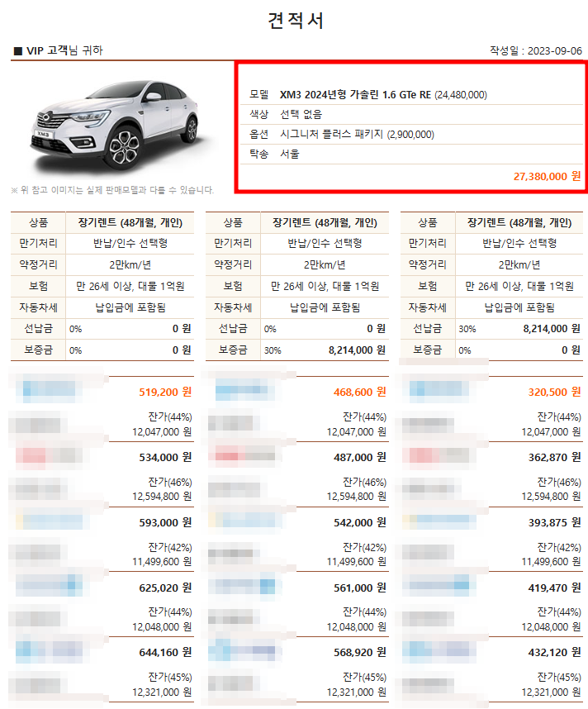Viewport: 588px width, 709px height.
Task: Click the 색상 선택 없음 row
Action: click(411, 114)
